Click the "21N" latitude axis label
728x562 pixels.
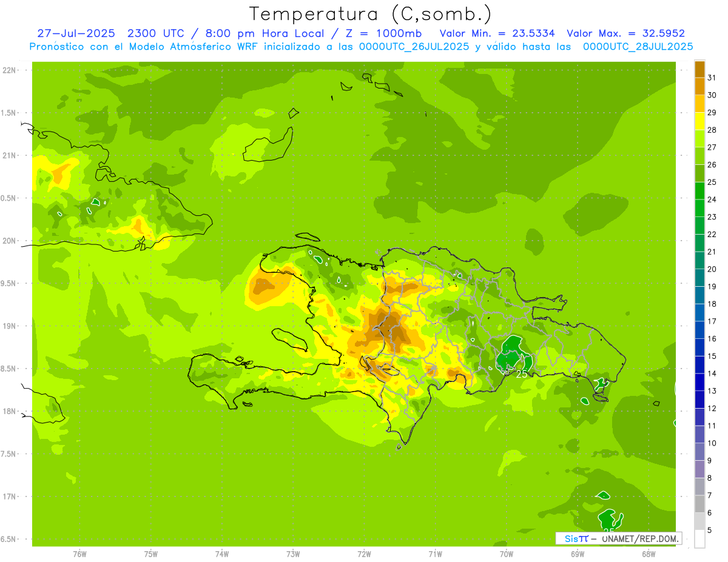coord(10,156)
